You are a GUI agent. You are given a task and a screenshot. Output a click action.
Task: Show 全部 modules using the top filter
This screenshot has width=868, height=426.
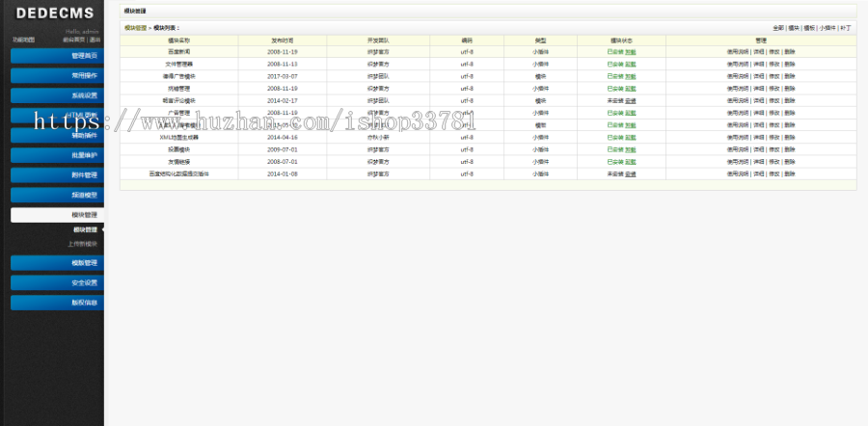point(778,28)
